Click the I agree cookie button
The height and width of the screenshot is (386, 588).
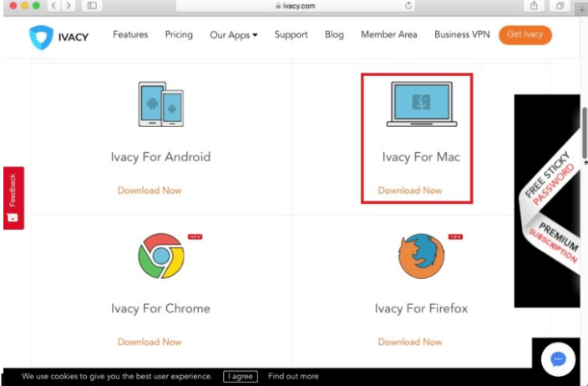pos(241,376)
